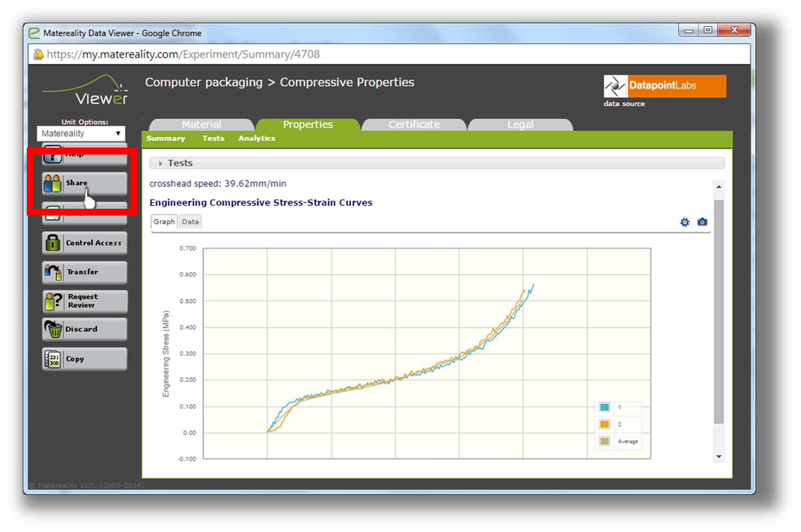
Task: Click the two-people Share icon
Action: click(x=53, y=183)
